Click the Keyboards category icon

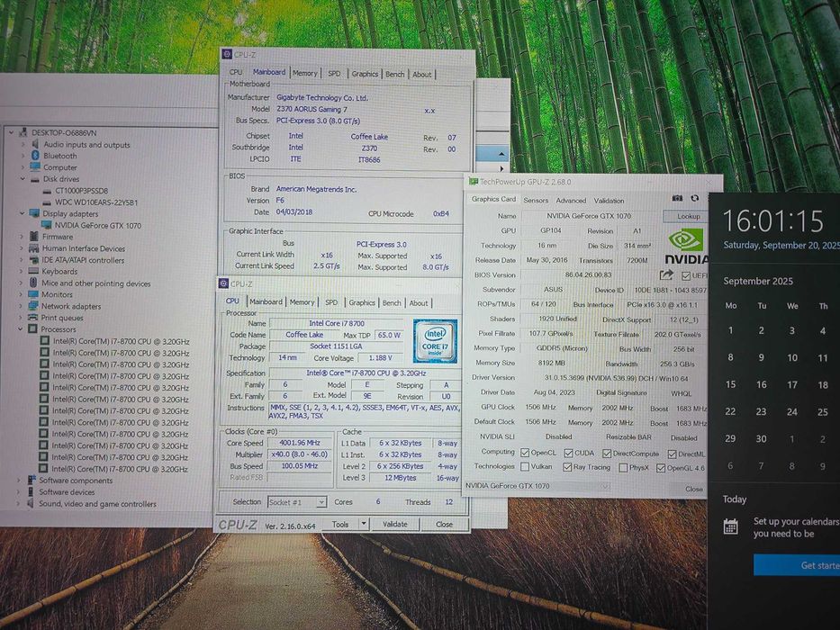point(33,271)
